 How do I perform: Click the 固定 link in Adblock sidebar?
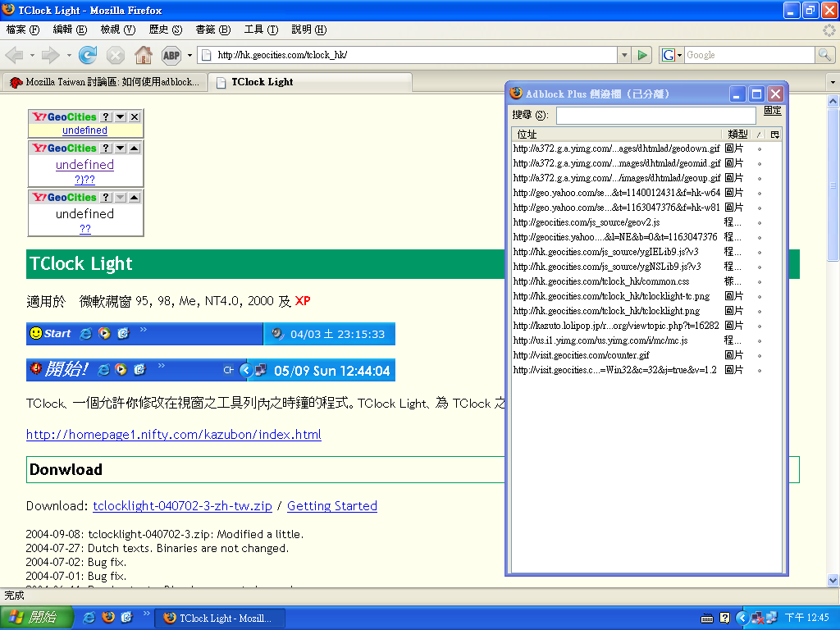point(772,111)
